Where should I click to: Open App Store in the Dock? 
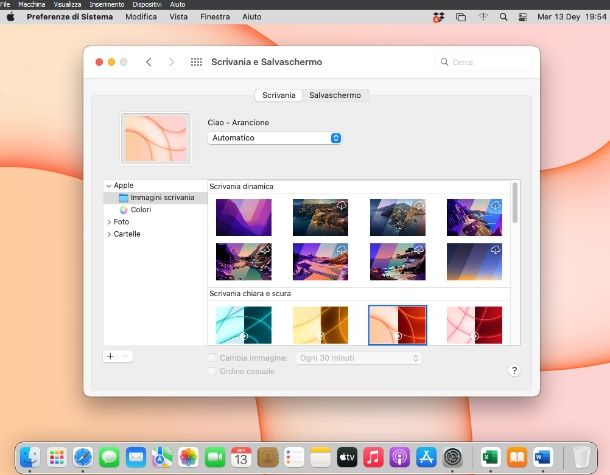[x=426, y=457]
